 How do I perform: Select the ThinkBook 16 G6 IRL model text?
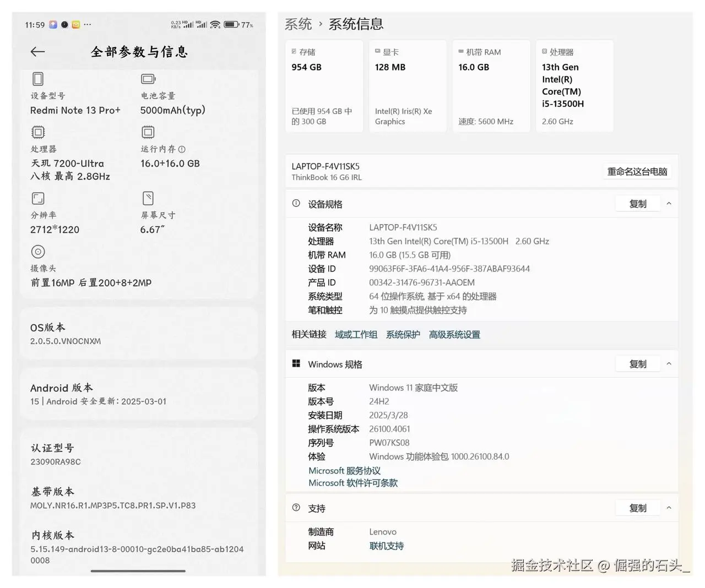[x=327, y=177]
